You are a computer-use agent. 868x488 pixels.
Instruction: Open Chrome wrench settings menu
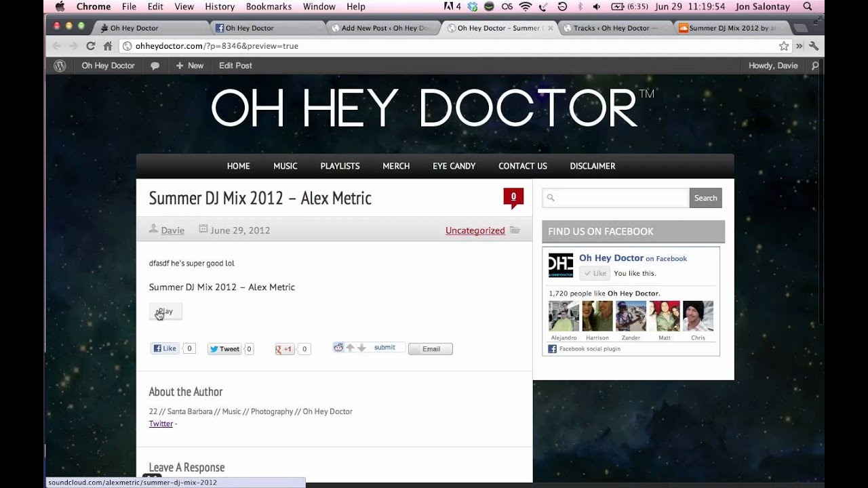[x=814, y=46]
